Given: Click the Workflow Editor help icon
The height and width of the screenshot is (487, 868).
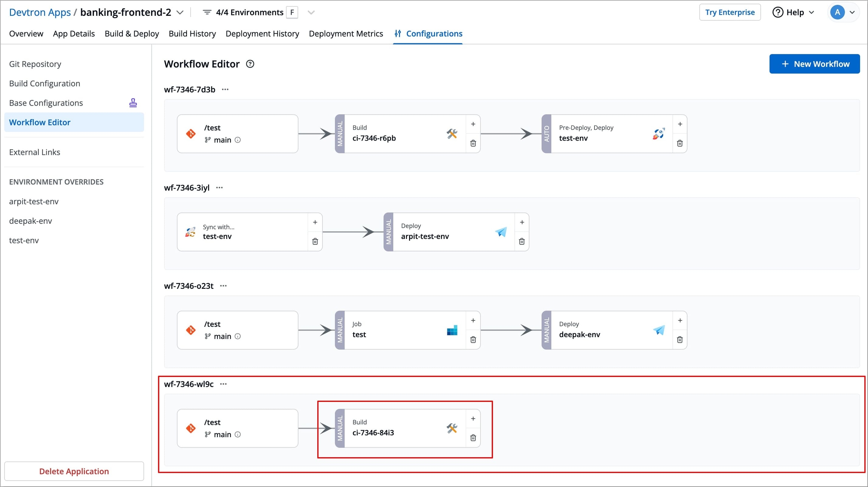Looking at the screenshot, I should [x=250, y=64].
